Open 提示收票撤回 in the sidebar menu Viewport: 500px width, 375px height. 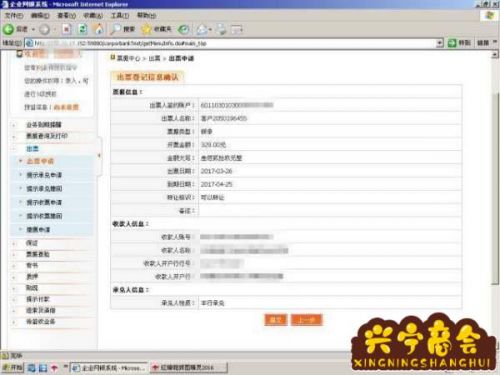click(x=44, y=216)
